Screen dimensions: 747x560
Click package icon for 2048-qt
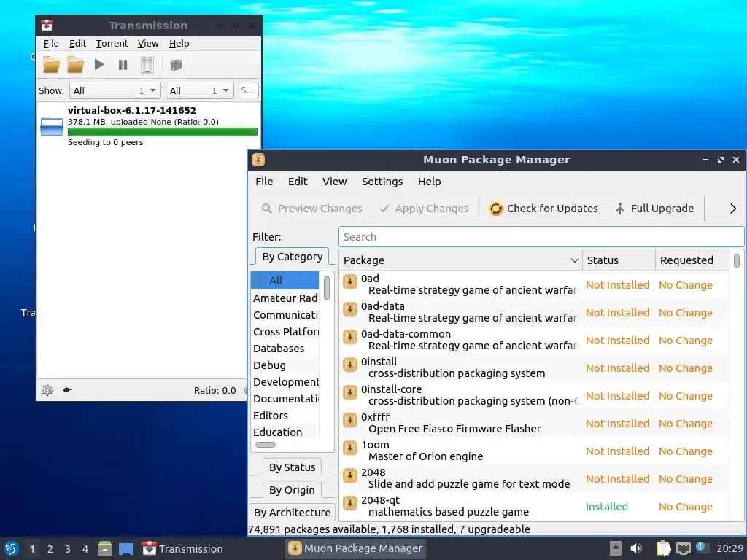(x=350, y=502)
